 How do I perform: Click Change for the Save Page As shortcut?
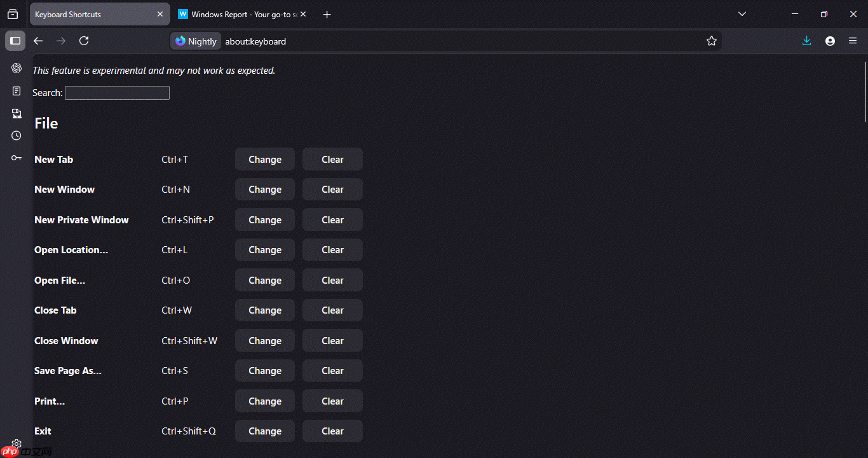[265, 371]
